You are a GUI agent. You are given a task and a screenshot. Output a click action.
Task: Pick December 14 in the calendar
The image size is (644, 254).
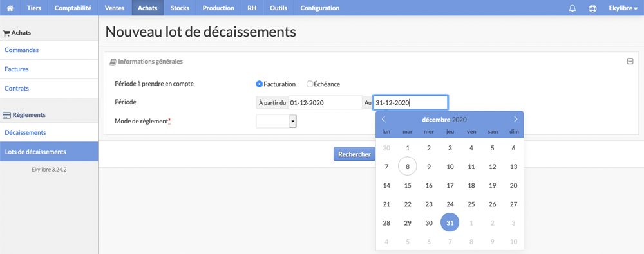tap(386, 185)
